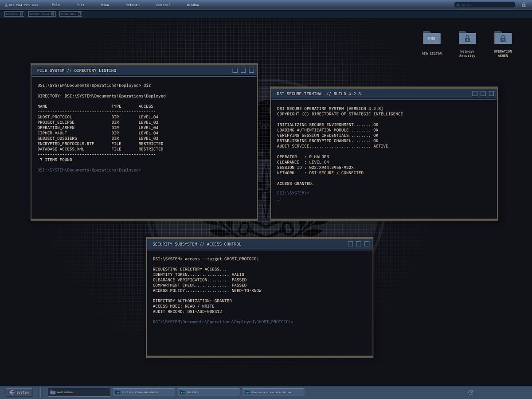Maximize the File System Directory Listing window
532x399 pixels.
(243, 70)
